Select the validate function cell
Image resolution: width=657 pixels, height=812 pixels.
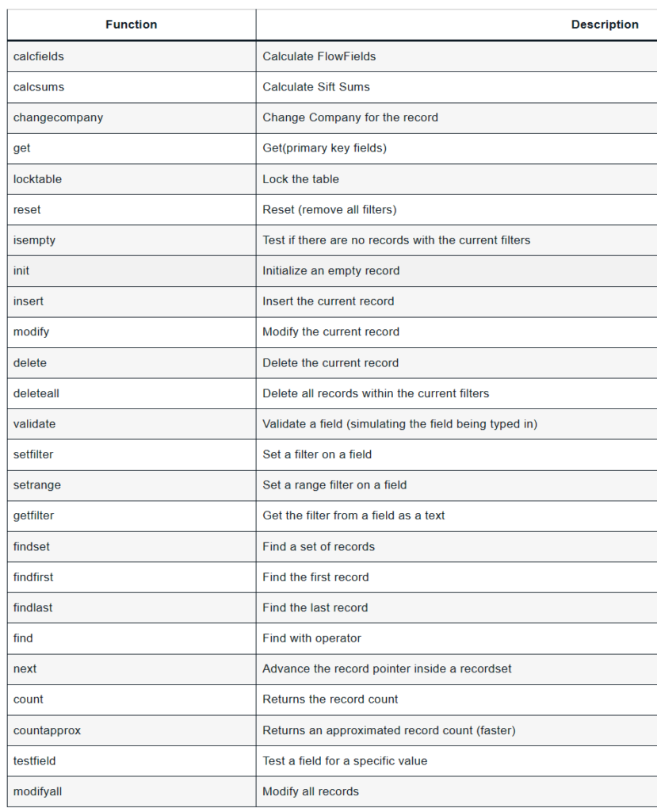click(34, 424)
